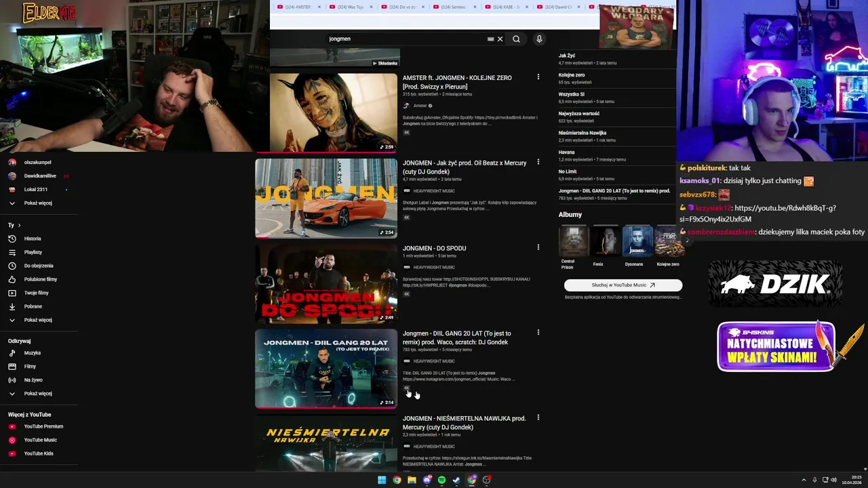Open Na żywo live section
This screenshot has width=868, height=488.
point(33,380)
